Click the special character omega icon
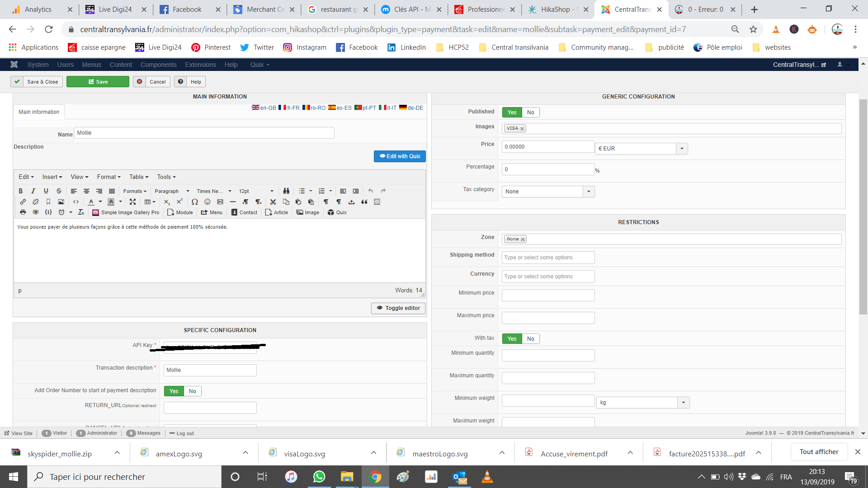Viewport: 868px width, 488px height. click(194, 202)
